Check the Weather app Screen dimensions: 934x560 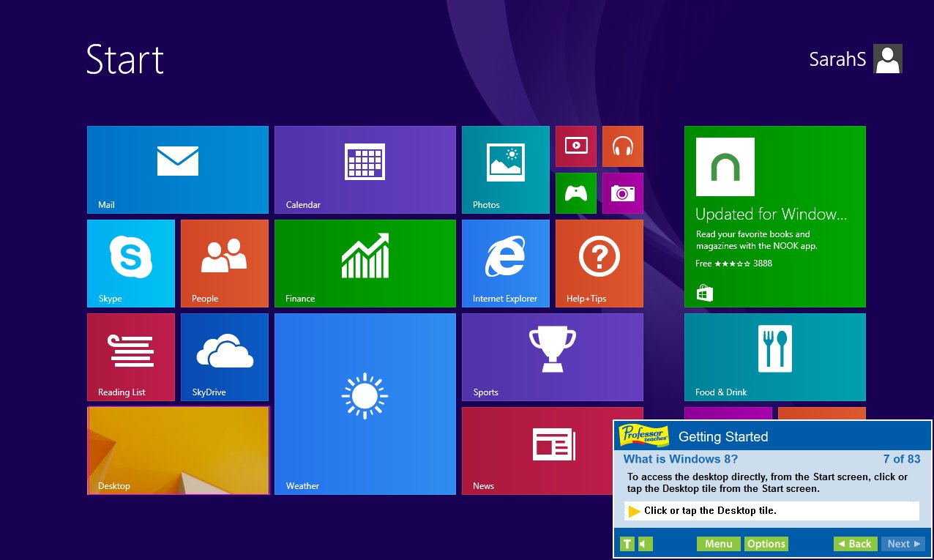(365, 403)
